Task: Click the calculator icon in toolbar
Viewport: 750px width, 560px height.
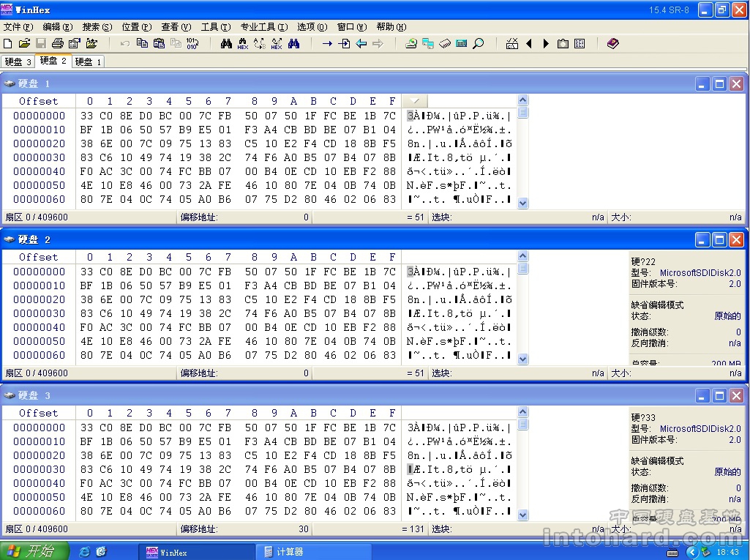Action: (x=461, y=44)
